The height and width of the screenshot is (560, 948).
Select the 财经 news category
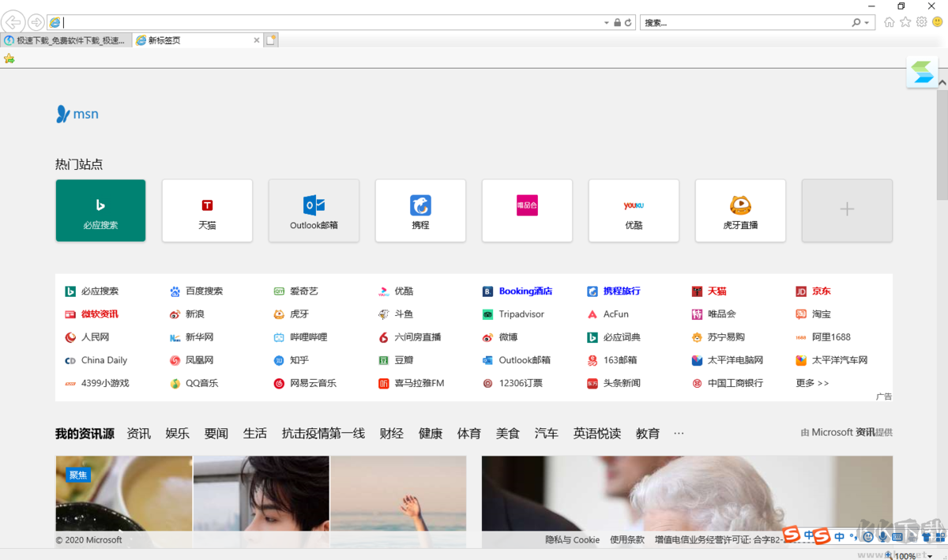click(391, 433)
